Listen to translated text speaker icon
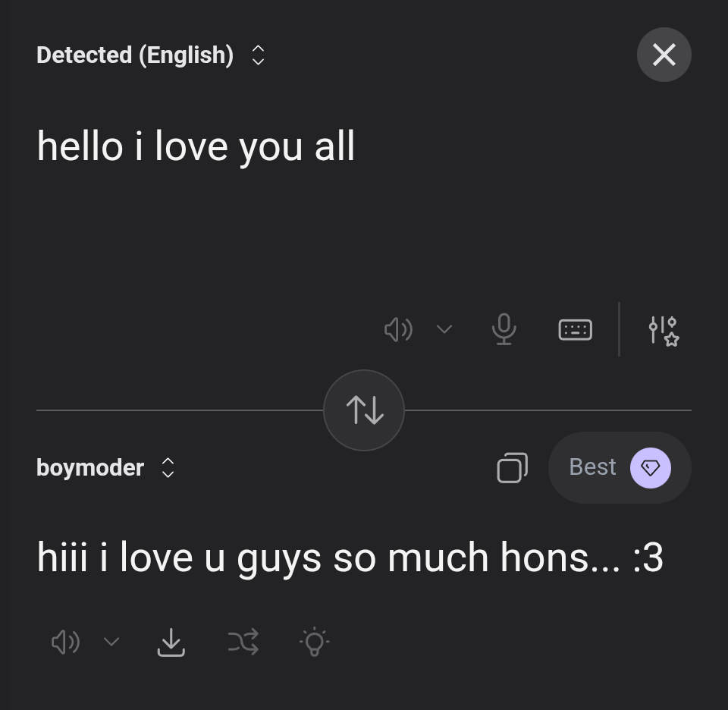728x710 pixels. [65, 642]
